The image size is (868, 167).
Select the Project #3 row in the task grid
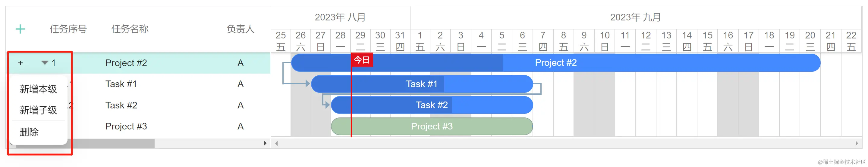tap(126, 126)
